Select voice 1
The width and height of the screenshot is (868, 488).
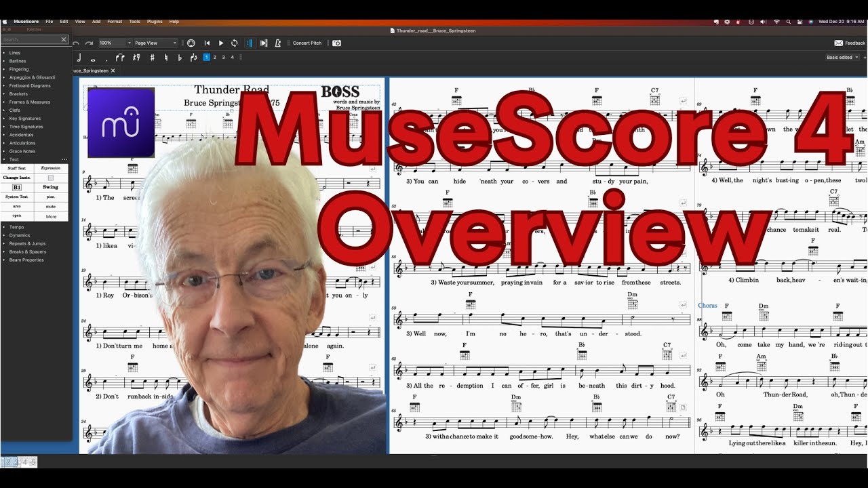pyautogui.click(x=206, y=58)
